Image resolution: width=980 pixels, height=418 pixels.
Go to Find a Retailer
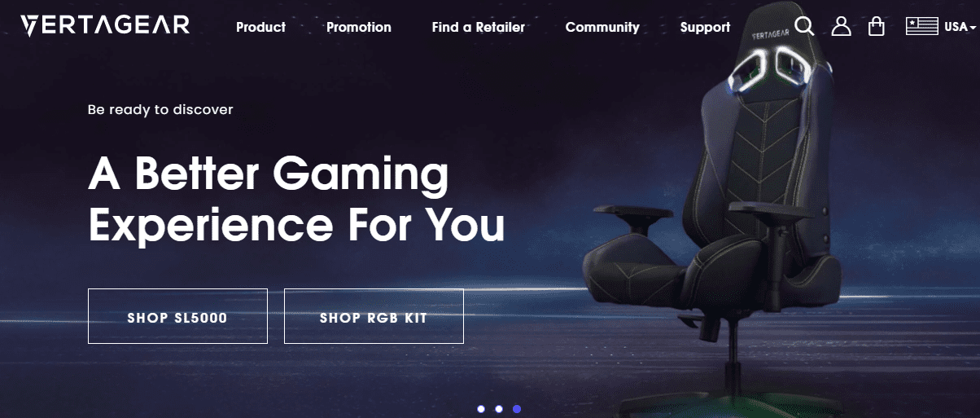(479, 27)
